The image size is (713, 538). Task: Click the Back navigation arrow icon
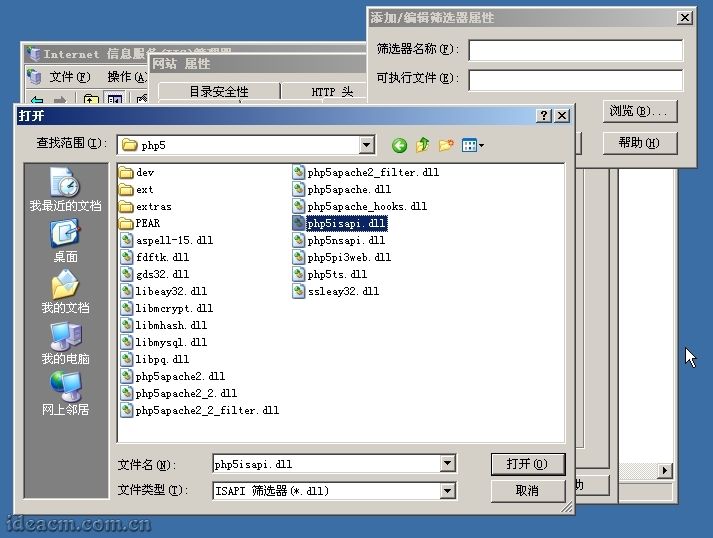click(x=399, y=145)
